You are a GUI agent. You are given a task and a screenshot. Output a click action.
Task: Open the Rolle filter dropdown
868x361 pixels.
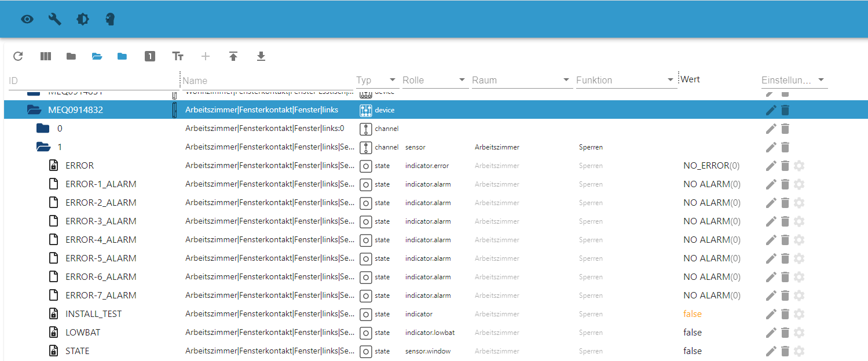pyautogui.click(x=434, y=80)
